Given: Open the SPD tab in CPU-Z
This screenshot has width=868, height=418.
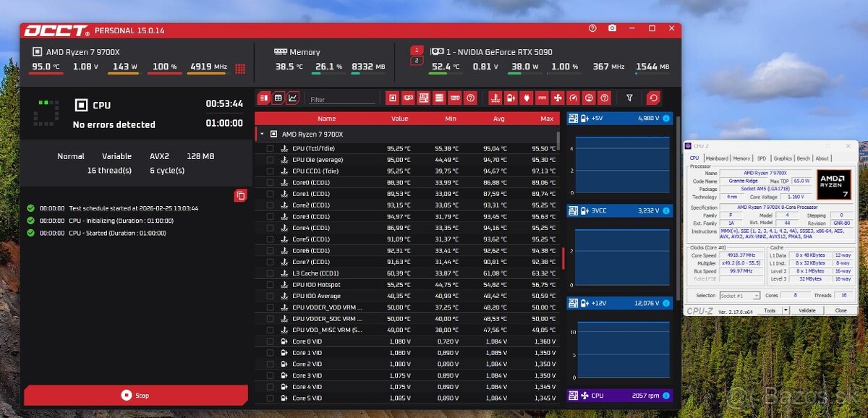Looking at the screenshot, I should coord(761,158).
